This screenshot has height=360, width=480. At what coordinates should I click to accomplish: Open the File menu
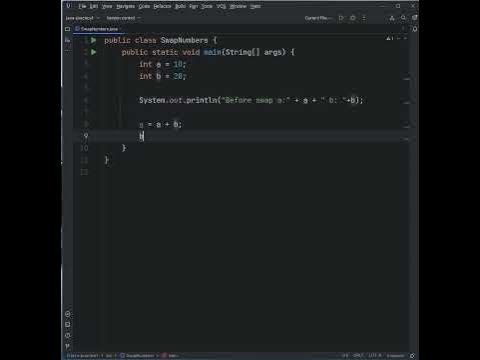pyautogui.click(x=82, y=6)
